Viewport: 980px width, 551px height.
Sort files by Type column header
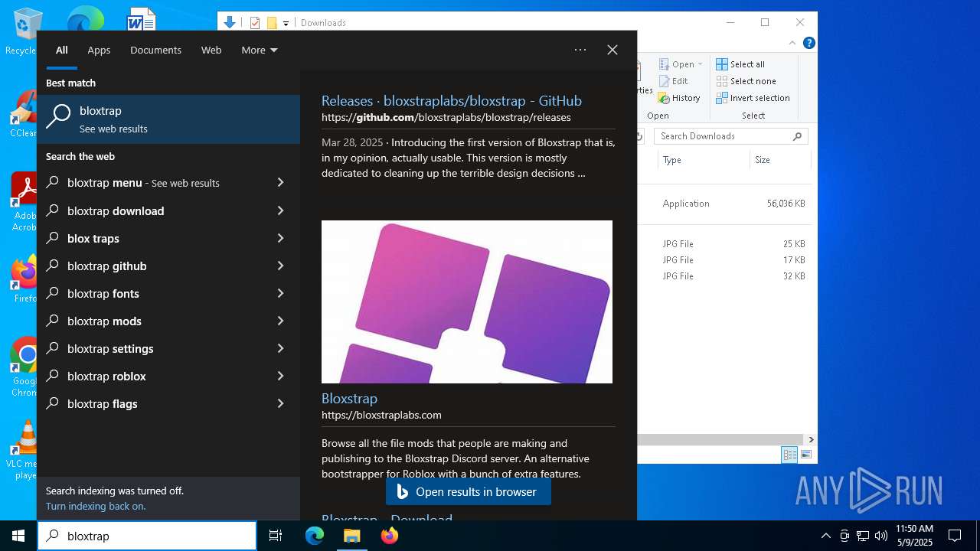pyautogui.click(x=704, y=160)
